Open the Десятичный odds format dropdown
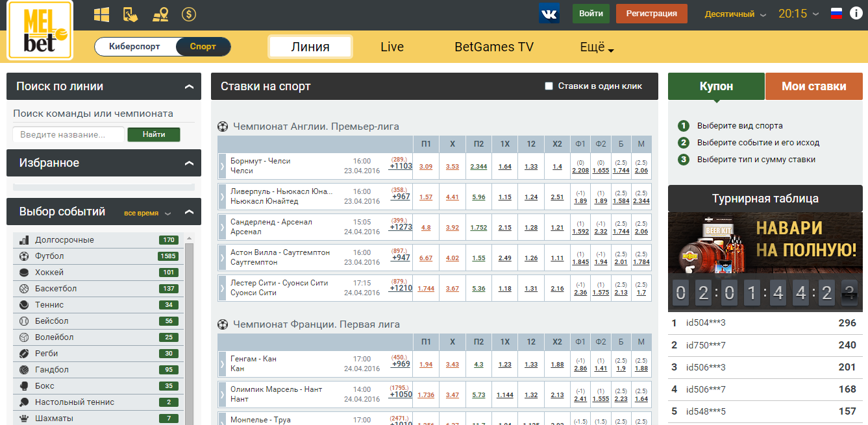Viewport: 868px width, 425px height. tap(736, 14)
